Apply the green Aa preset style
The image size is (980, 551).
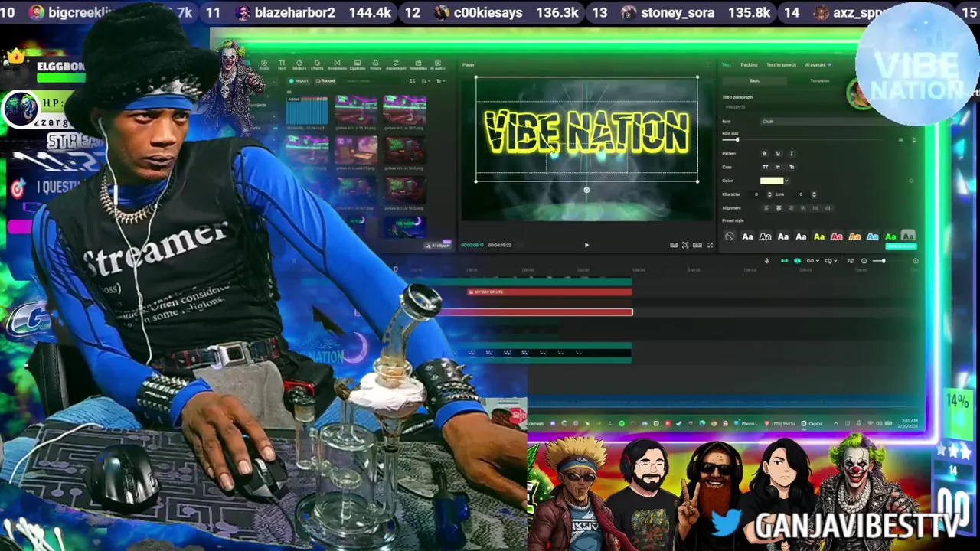tap(890, 236)
